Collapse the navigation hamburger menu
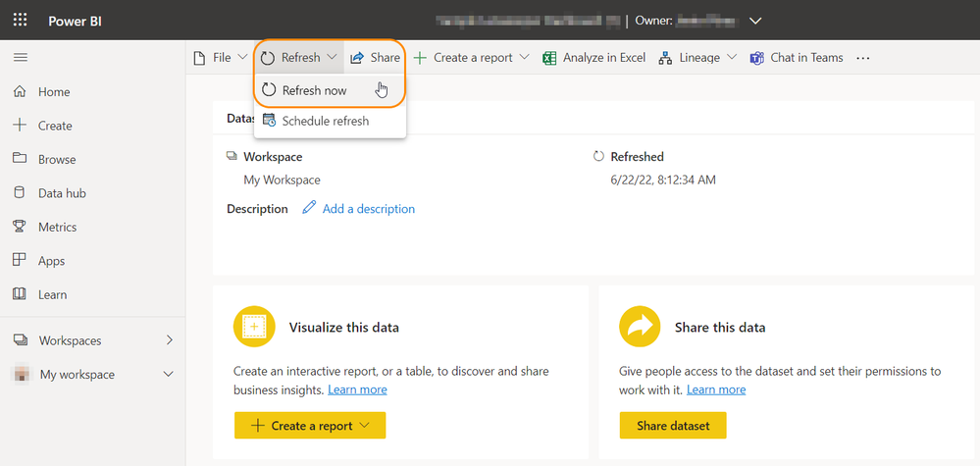 [20, 58]
